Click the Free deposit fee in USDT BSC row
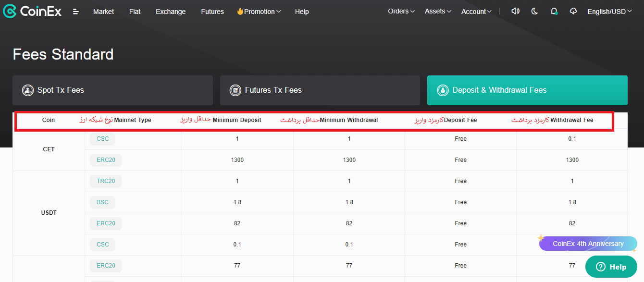This screenshot has width=644, height=282. point(460,202)
